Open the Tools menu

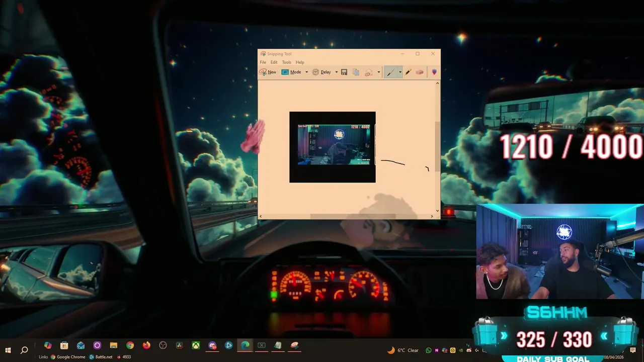pyautogui.click(x=286, y=62)
